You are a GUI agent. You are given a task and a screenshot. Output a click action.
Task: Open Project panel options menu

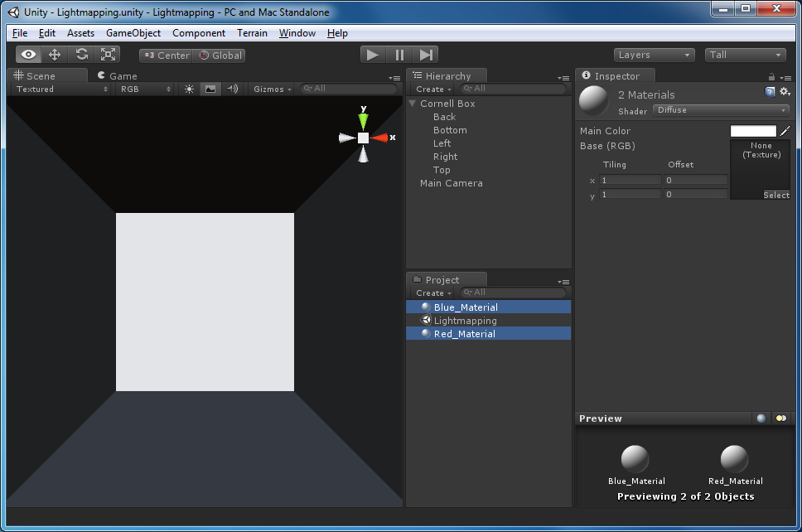[563, 282]
